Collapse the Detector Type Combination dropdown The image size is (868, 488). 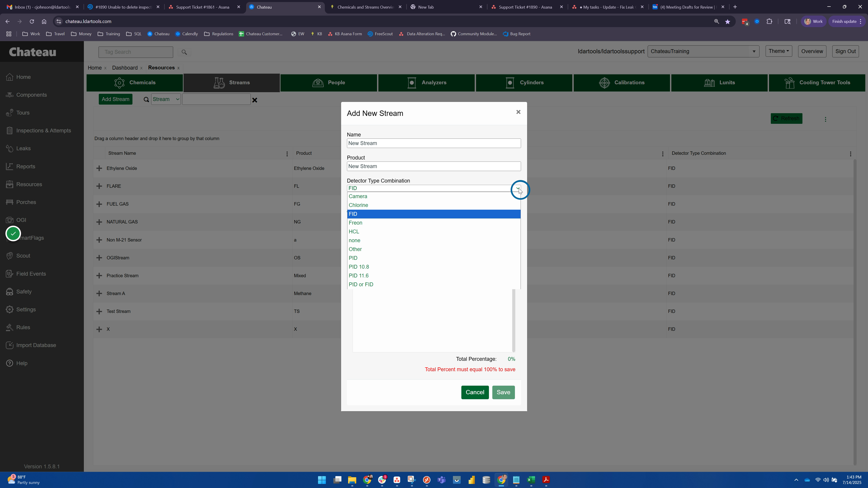518,188
